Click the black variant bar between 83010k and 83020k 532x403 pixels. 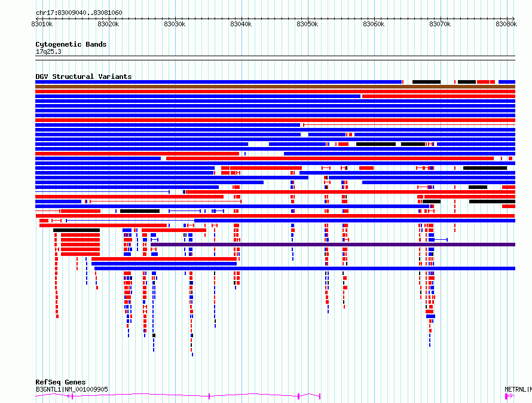pos(77,230)
